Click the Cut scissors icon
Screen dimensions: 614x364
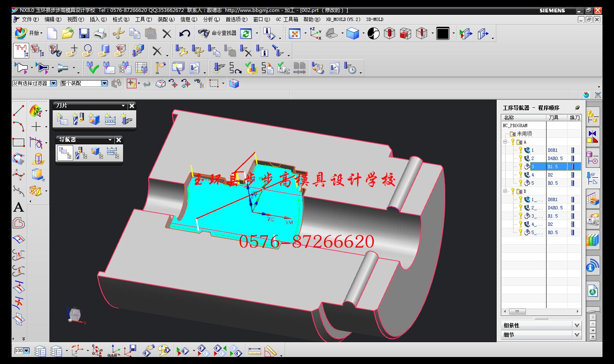(119, 33)
